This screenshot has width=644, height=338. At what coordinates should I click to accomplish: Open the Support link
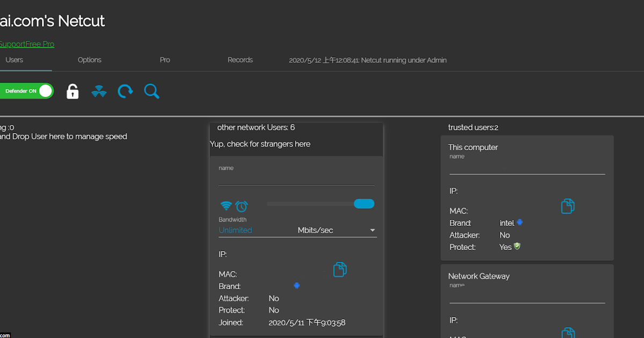13,44
